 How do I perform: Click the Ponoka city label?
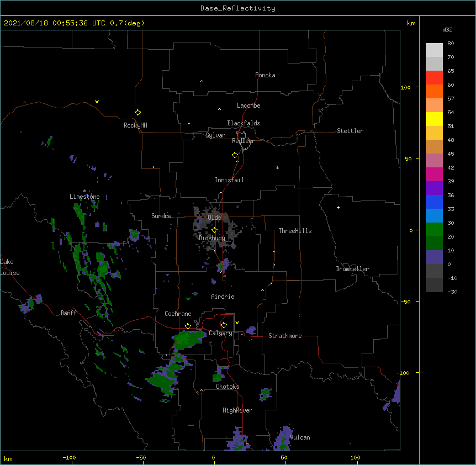265,75
